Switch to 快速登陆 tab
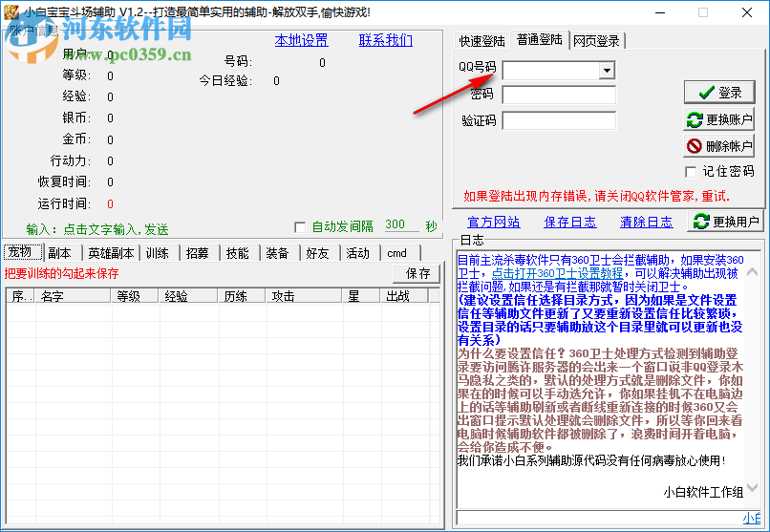This screenshot has width=770, height=532. (x=481, y=41)
